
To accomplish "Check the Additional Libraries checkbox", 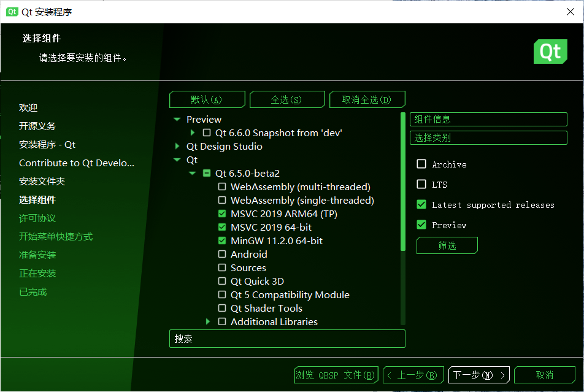I will pos(222,321).
